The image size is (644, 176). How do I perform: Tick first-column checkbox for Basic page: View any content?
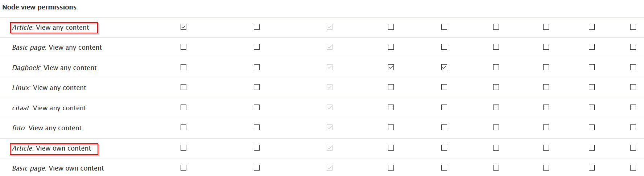(183, 47)
